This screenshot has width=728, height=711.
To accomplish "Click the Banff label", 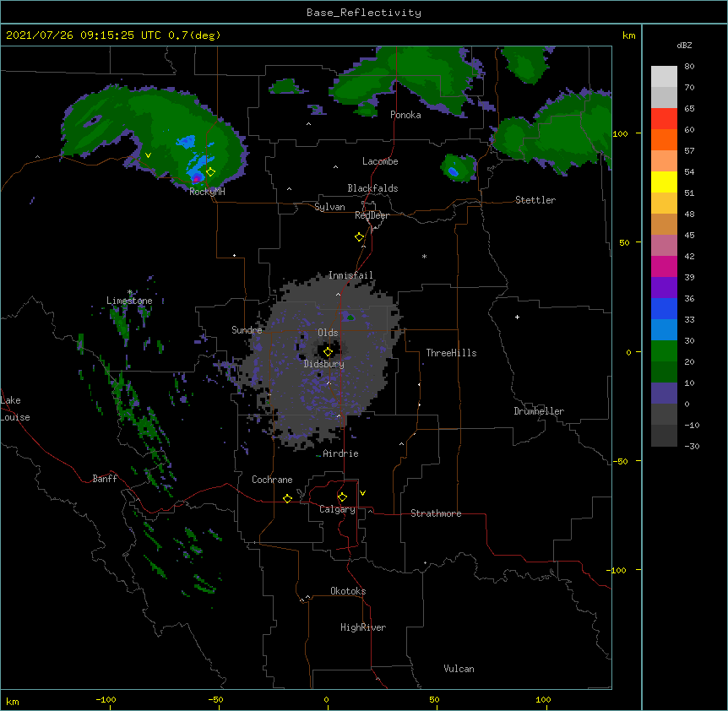I will point(105,479).
